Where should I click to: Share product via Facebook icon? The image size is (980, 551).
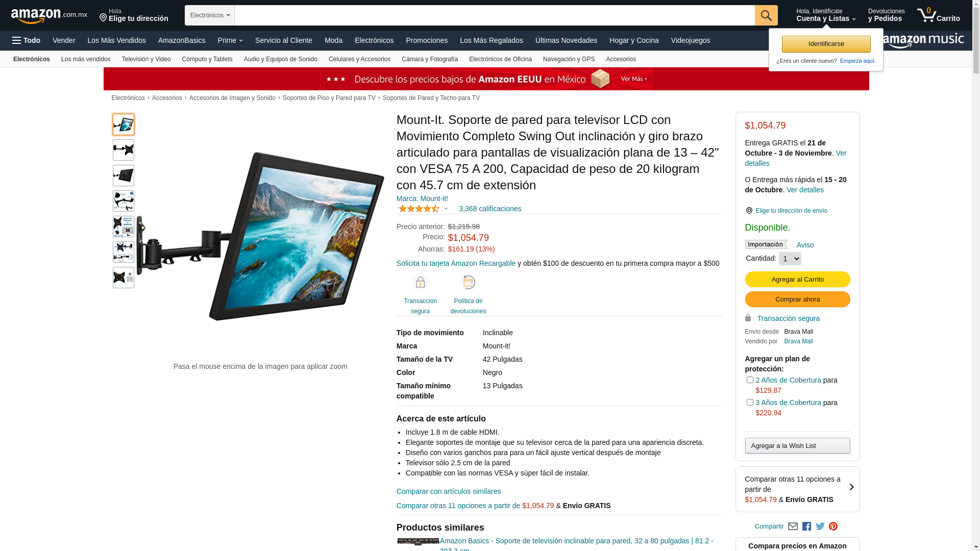click(x=806, y=527)
